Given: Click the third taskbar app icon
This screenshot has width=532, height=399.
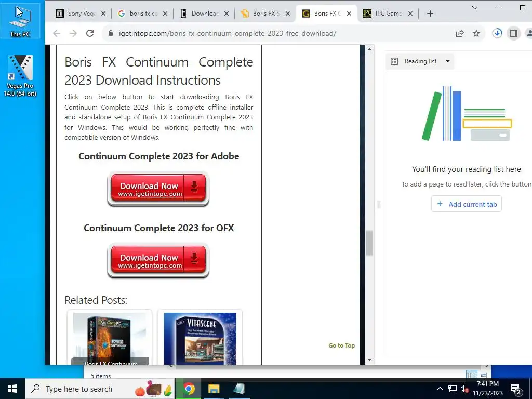Looking at the screenshot, I should pyautogui.click(x=239, y=389).
